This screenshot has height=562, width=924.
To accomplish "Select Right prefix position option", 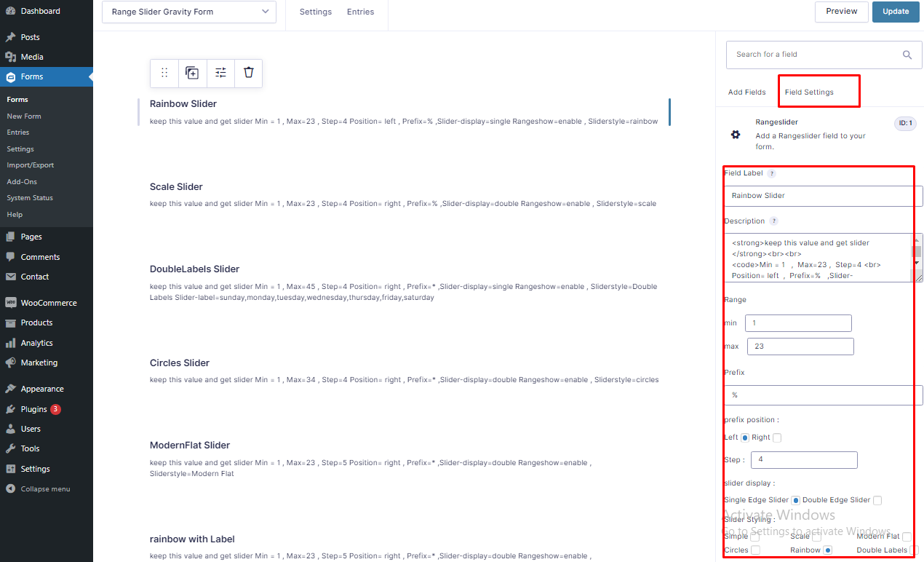I will [x=777, y=438].
